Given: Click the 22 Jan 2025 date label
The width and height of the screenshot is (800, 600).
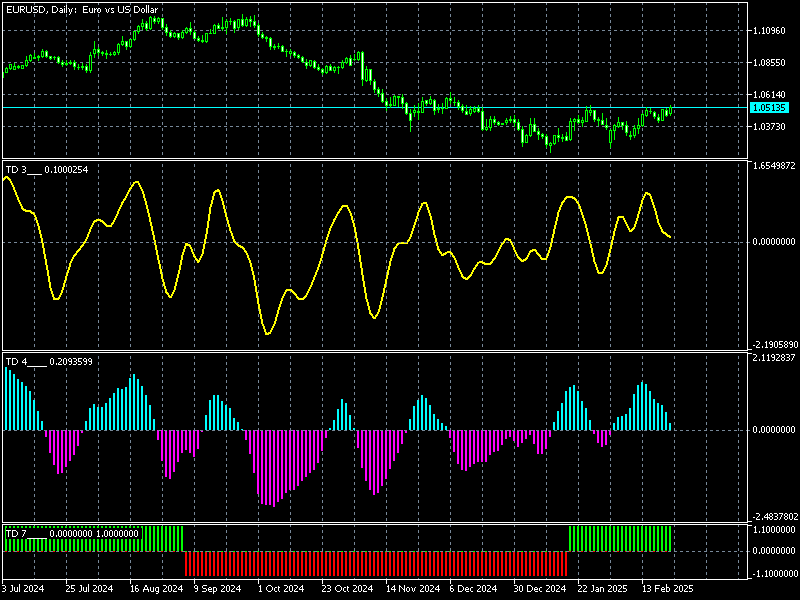Looking at the screenshot, I should pos(603,589).
